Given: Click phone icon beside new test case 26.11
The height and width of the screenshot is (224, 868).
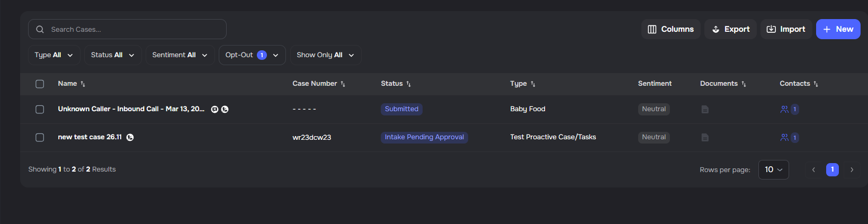Looking at the screenshot, I should 130,138.
